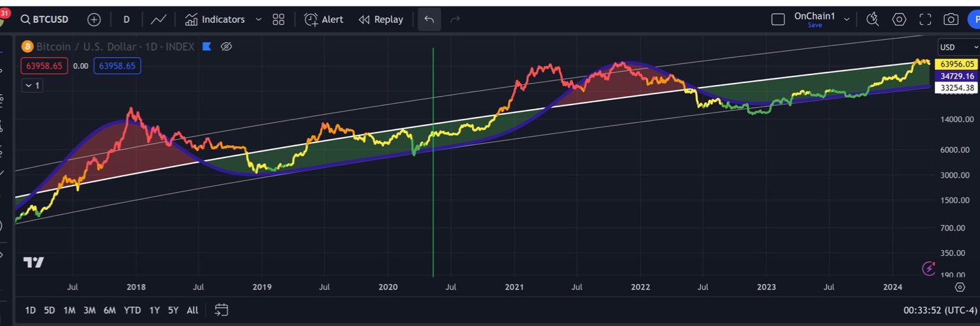
Task: Select the 1Y date range
Action: [154, 310]
